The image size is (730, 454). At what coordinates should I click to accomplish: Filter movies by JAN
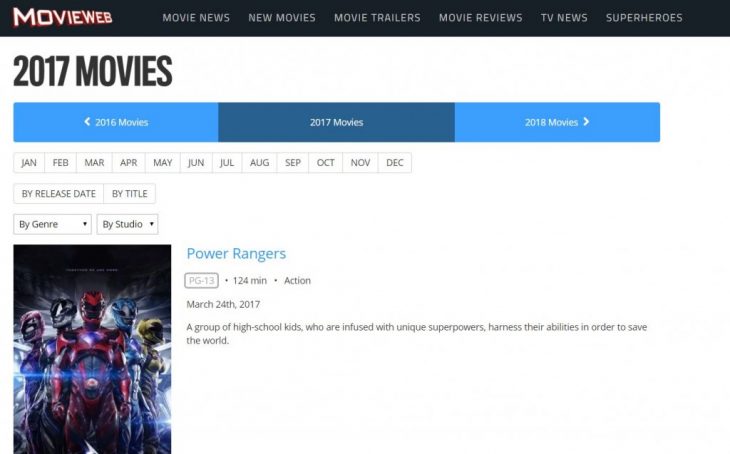click(x=29, y=163)
